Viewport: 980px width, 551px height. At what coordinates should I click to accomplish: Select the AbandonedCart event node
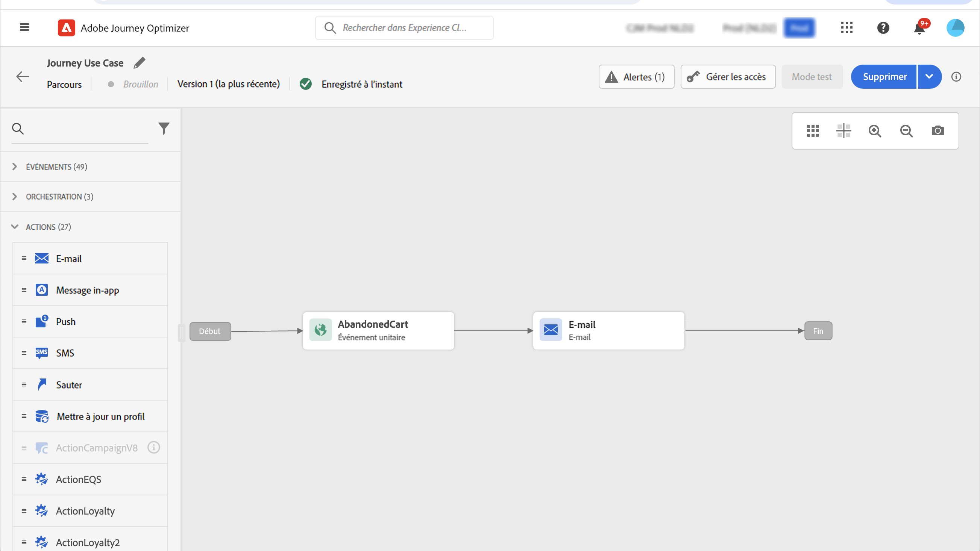tap(378, 330)
